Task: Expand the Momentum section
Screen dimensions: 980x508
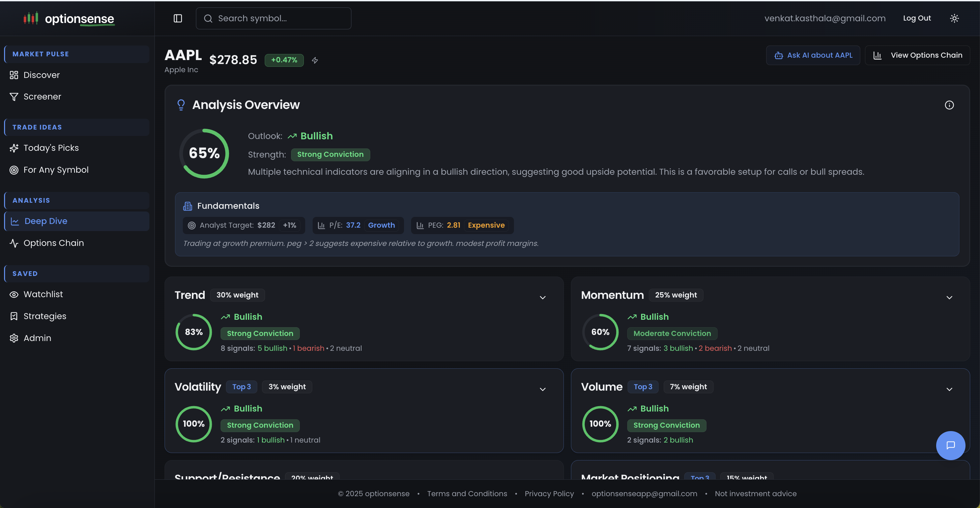Action: pyautogui.click(x=949, y=297)
